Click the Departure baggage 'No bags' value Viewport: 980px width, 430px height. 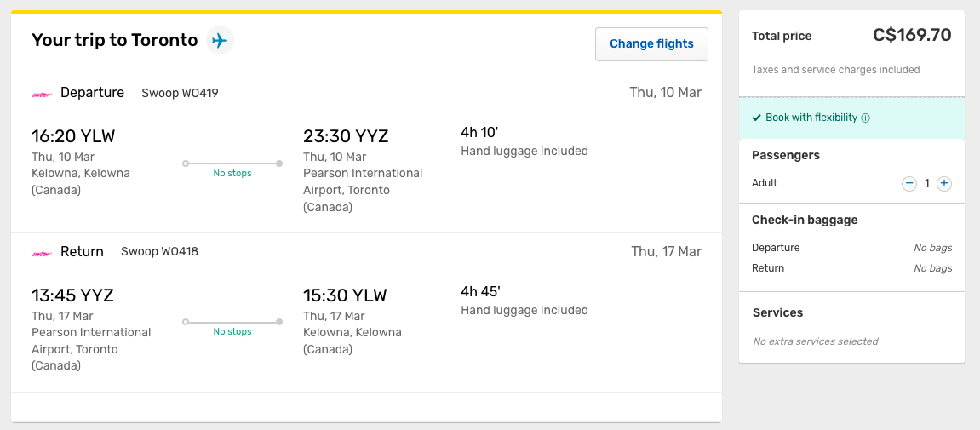tap(932, 248)
